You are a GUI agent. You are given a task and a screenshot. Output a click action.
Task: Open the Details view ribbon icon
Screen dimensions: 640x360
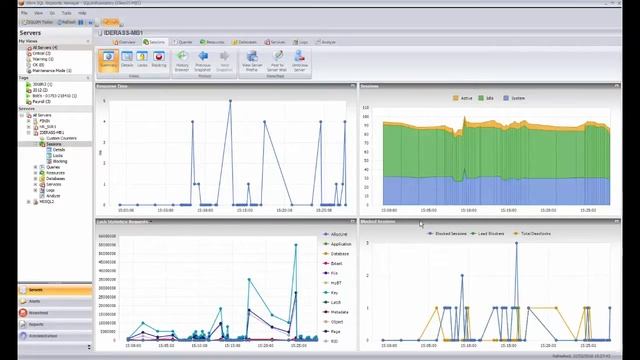[x=127, y=59]
